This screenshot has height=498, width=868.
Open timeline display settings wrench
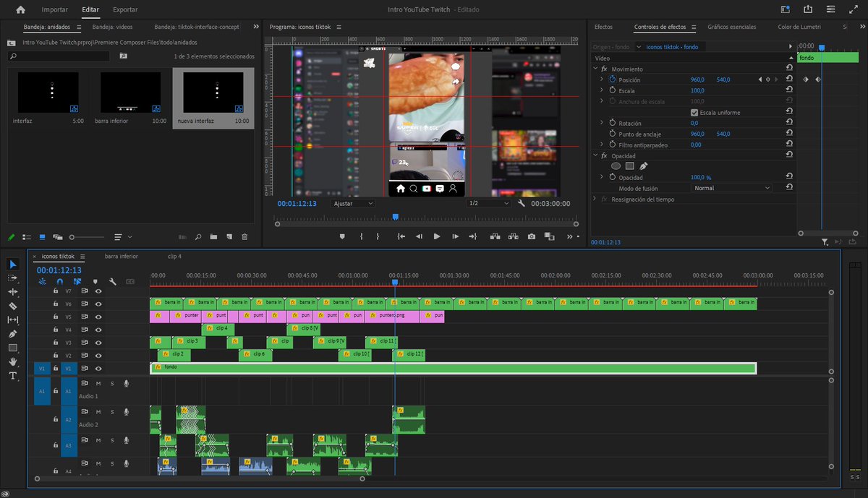click(113, 281)
